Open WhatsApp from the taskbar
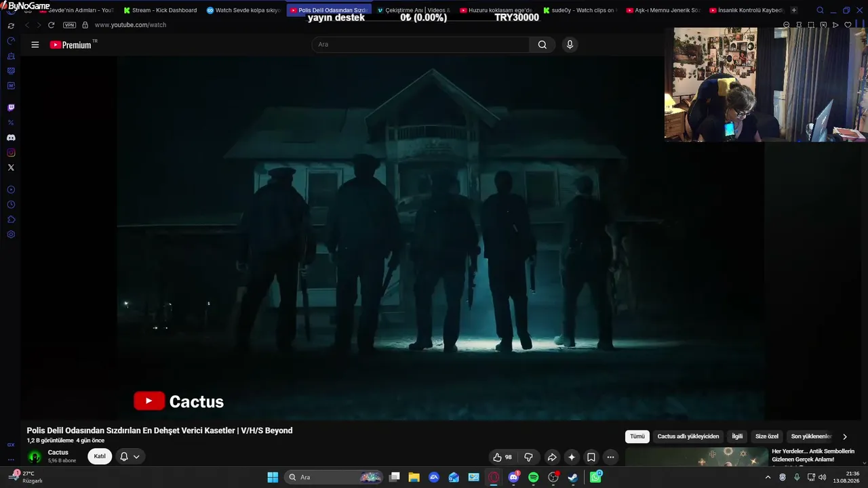 pyautogui.click(x=595, y=477)
